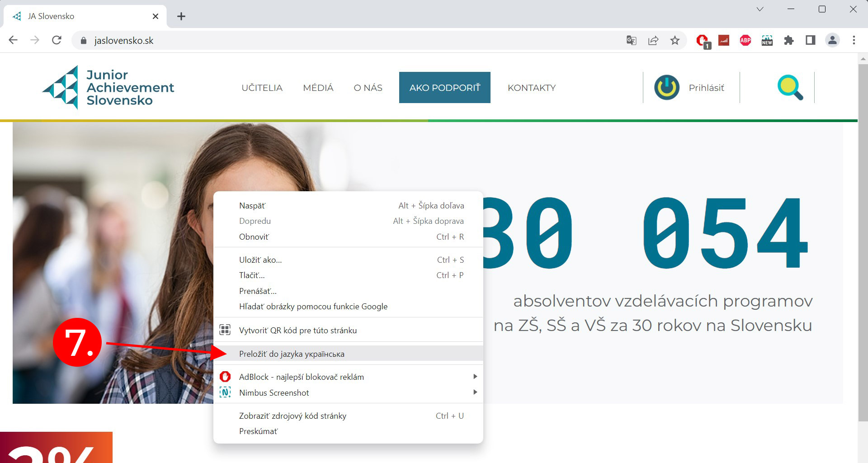The height and width of the screenshot is (463, 868).
Task: Open the AdBlock extension icon
Action: [702, 40]
